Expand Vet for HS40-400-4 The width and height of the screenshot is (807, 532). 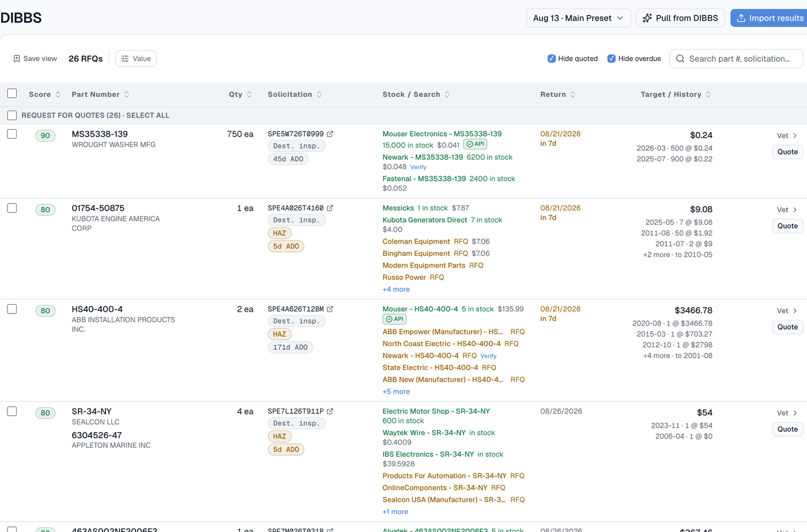[x=787, y=311]
